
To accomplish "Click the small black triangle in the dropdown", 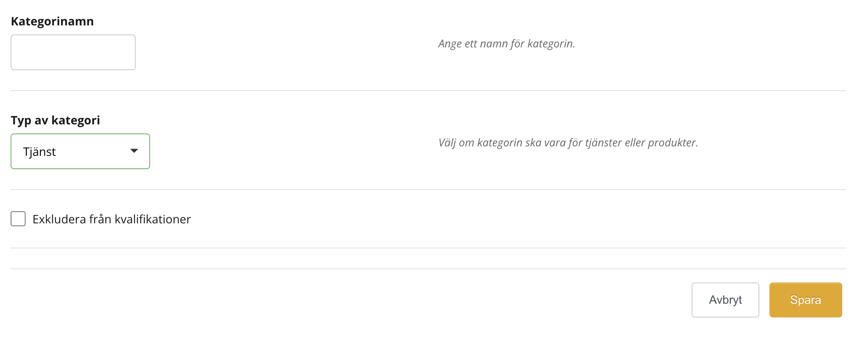I will click(134, 151).
